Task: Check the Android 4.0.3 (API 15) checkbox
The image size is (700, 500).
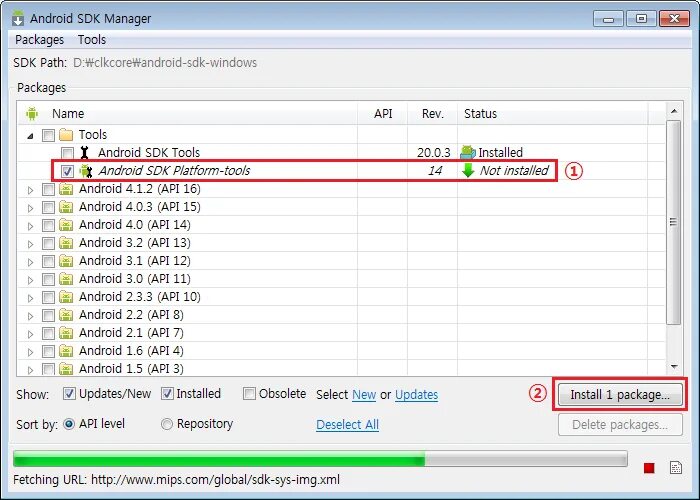Action: tap(48, 208)
